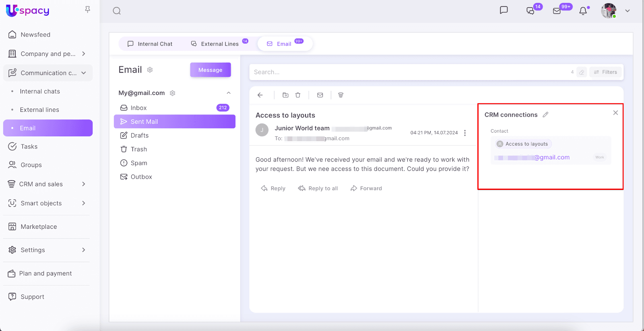644x331 pixels.
Task: Open notifications bell icon
Action: click(583, 11)
